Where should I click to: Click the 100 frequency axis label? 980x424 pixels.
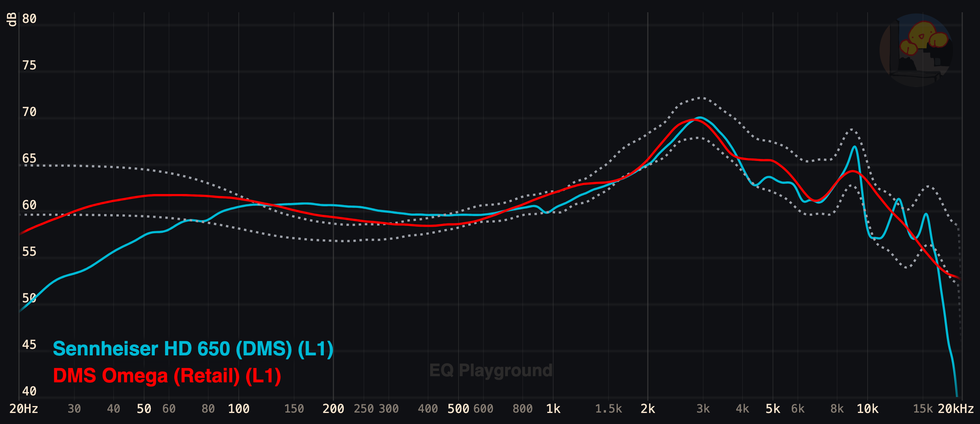click(239, 409)
